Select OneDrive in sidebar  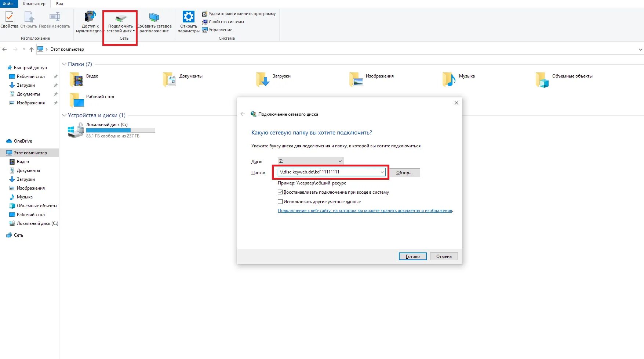pos(19,141)
